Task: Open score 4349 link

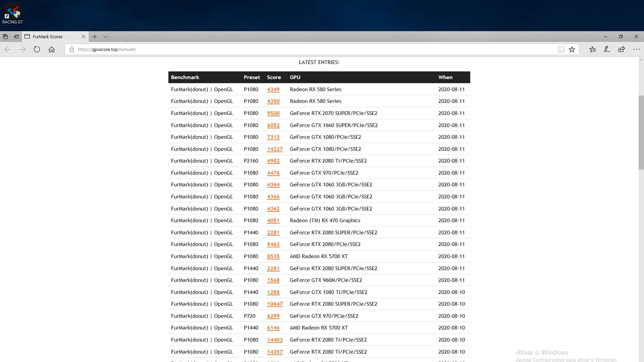Action: pos(273,89)
